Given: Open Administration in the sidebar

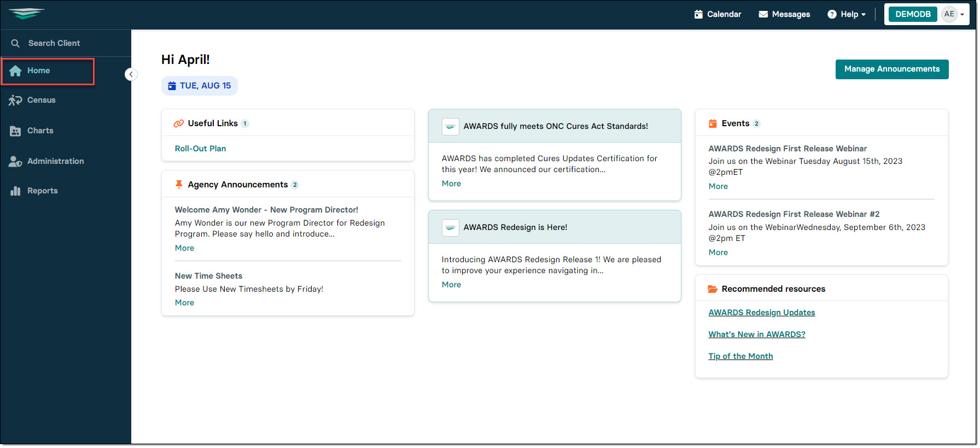Looking at the screenshot, I should click(55, 161).
